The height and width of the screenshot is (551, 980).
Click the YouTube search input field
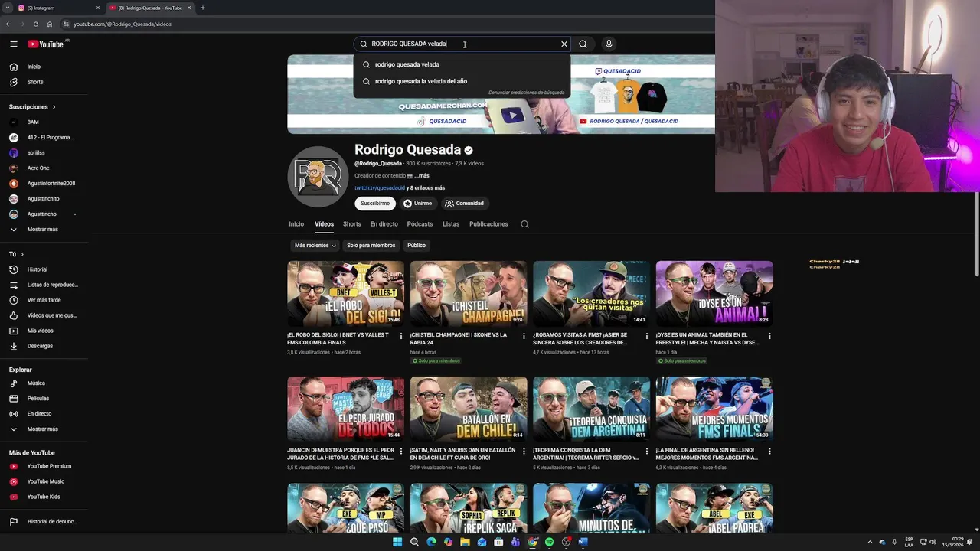coord(462,44)
